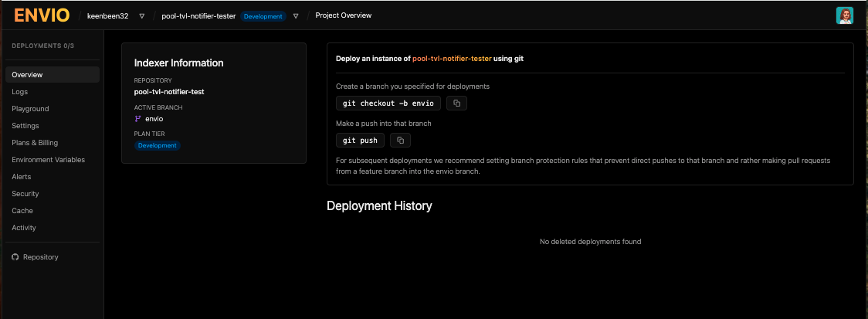
Task: Select Alerts in the sidebar
Action: [x=22, y=177]
